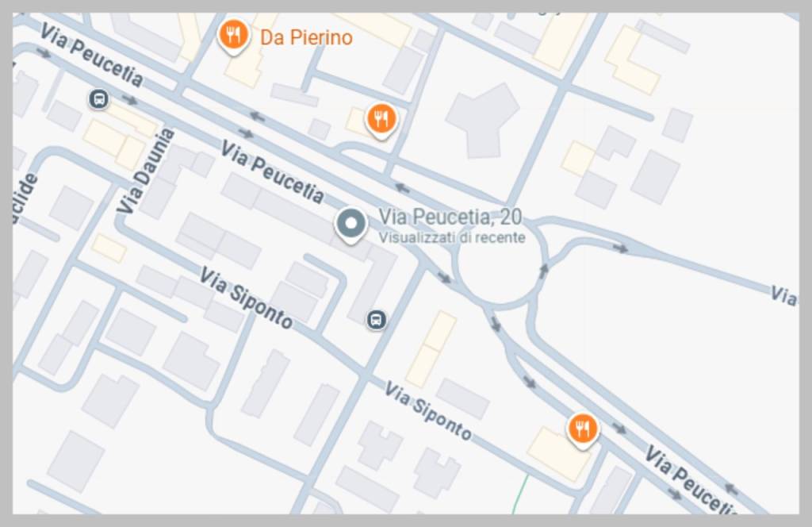
Task: Click the Visualizzati di recente subtitle
Action: pos(451,238)
